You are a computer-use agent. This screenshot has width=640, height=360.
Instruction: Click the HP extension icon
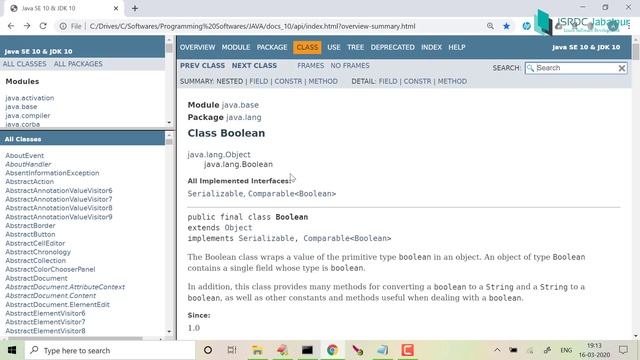coord(527,26)
